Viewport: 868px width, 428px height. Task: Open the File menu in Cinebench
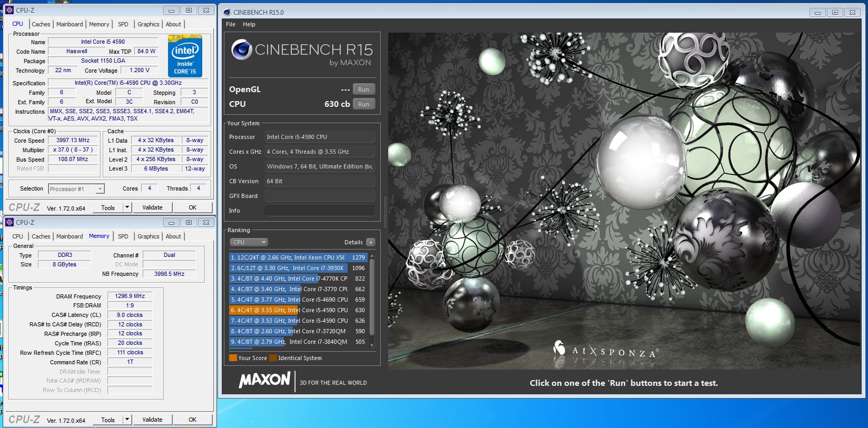click(x=231, y=24)
